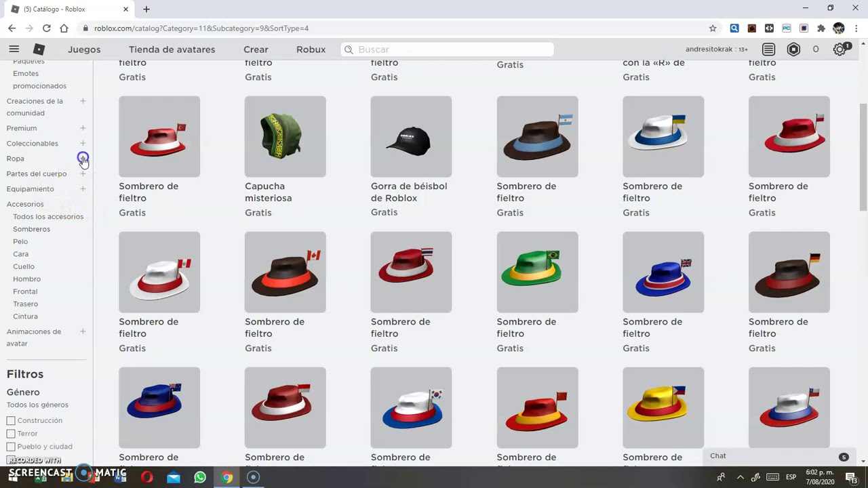The width and height of the screenshot is (868, 488).
Task: Click the Roblox logo home icon
Action: tap(39, 49)
